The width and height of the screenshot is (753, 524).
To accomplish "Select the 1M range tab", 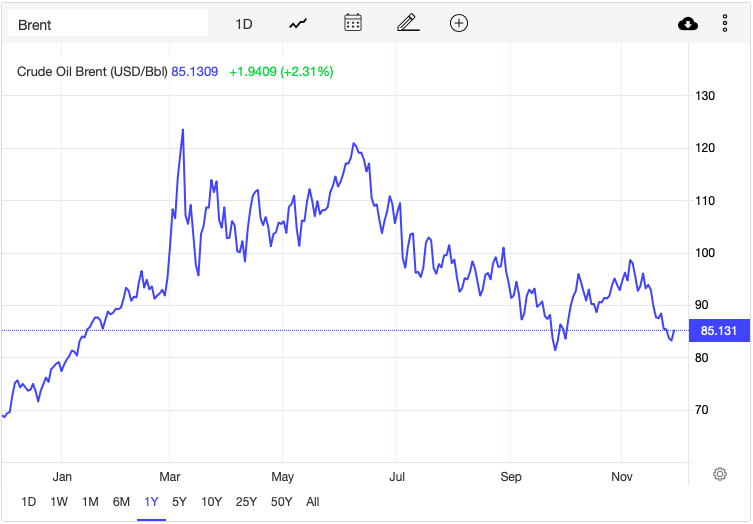I will [90, 501].
